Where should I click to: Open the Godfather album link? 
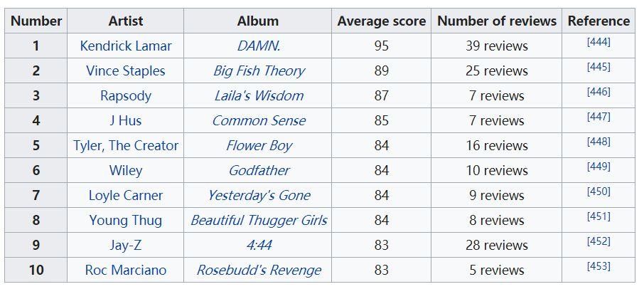pos(258,170)
